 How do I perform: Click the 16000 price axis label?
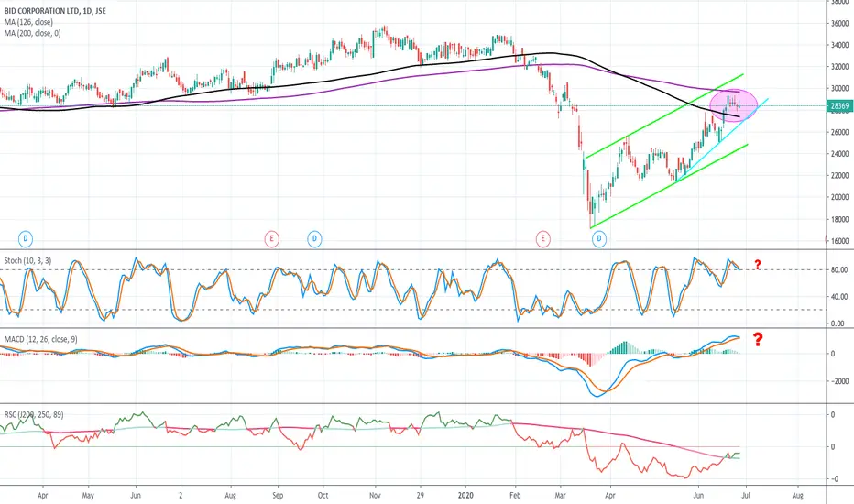[840, 241]
